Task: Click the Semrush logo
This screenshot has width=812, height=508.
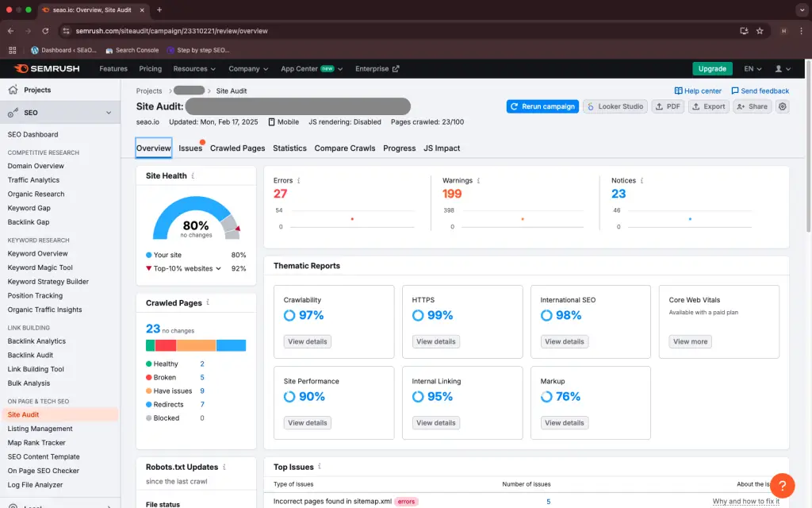Action: 47,68
